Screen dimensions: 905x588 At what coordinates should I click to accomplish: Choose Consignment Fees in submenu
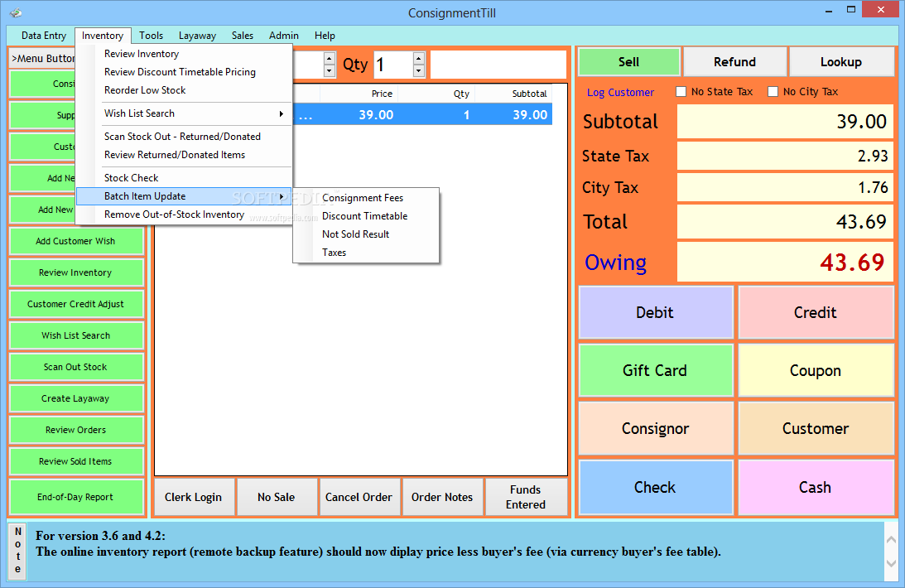point(366,198)
